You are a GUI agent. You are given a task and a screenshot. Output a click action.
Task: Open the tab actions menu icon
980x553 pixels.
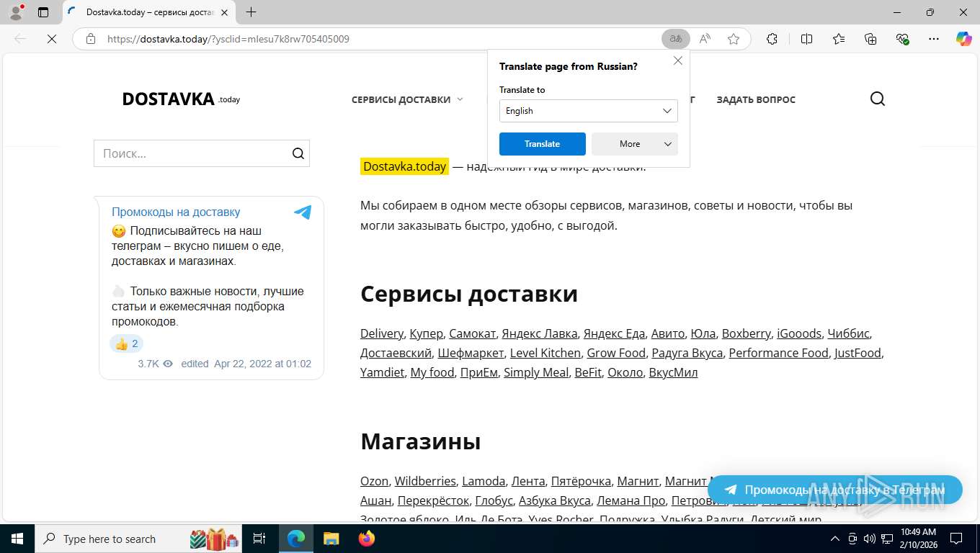43,12
